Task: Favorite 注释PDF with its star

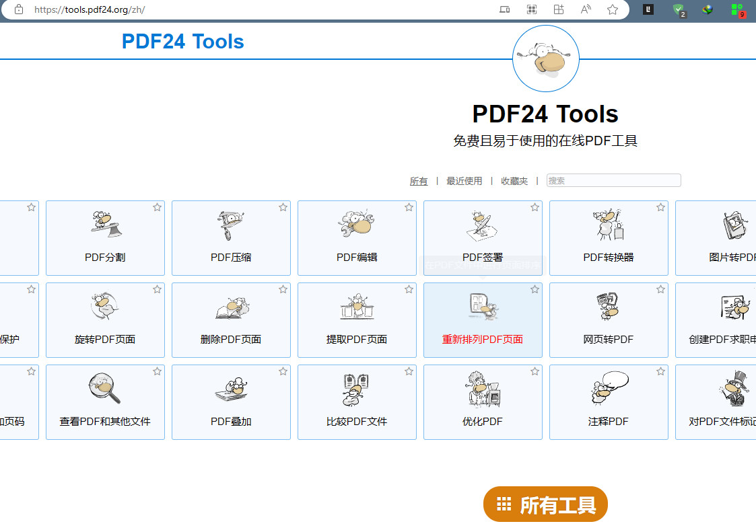Action: coord(660,371)
